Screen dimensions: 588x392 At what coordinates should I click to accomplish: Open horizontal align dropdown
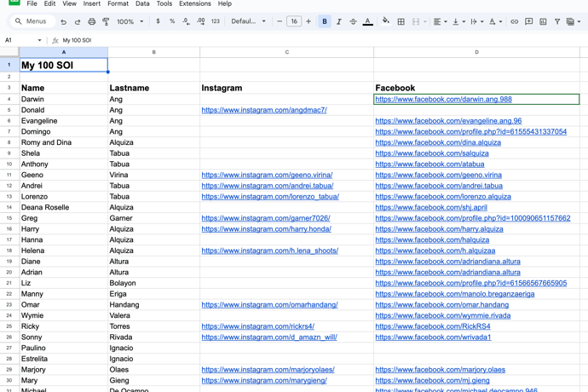pyautogui.click(x=440, y=22)
